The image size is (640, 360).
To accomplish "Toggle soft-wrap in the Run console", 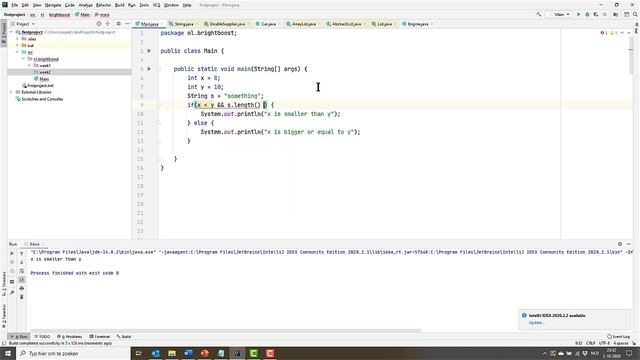I will (x=22, y=271).
